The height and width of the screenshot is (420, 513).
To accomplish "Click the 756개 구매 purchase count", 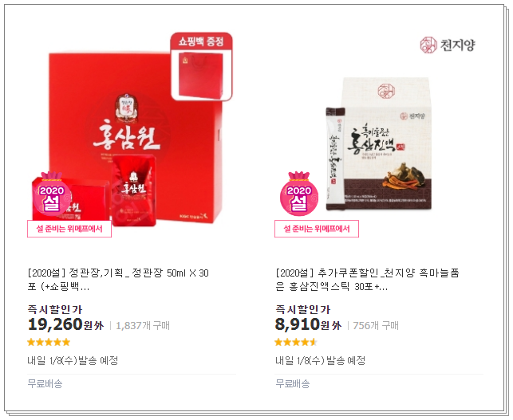I will coord(376,325).
